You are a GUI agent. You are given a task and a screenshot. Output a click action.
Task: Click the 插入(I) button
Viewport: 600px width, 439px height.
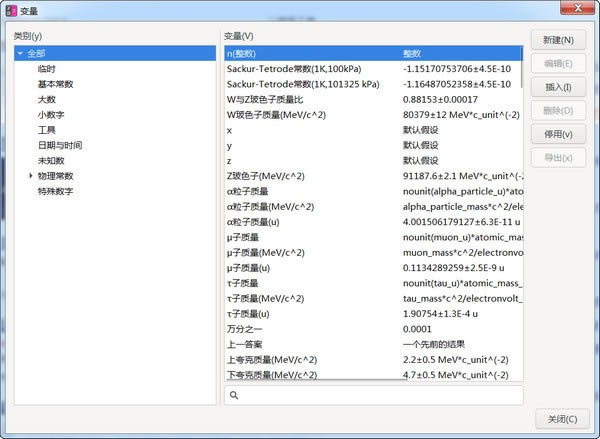click(x=558, y=87)
